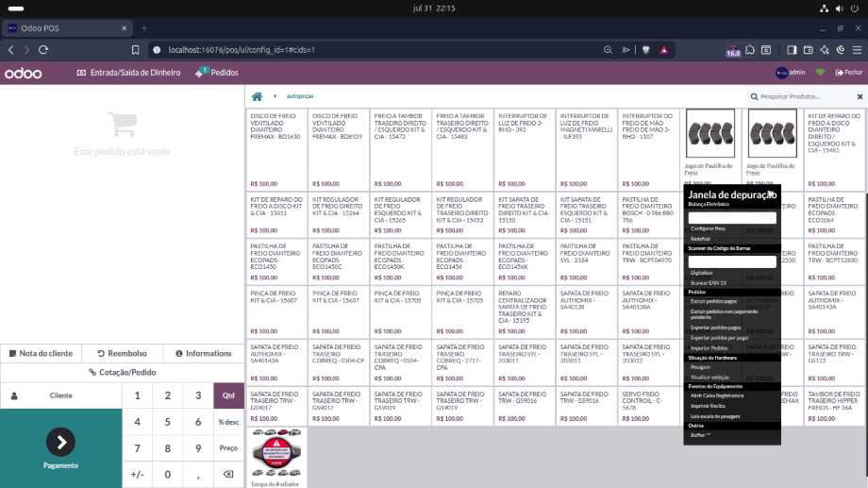Viewport: 868px width, 488px height.
Task: Open a new browser tab
Action: point(144,28)
